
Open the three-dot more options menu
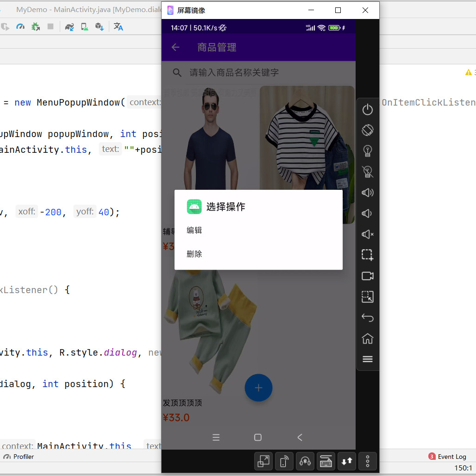[367, 461]
